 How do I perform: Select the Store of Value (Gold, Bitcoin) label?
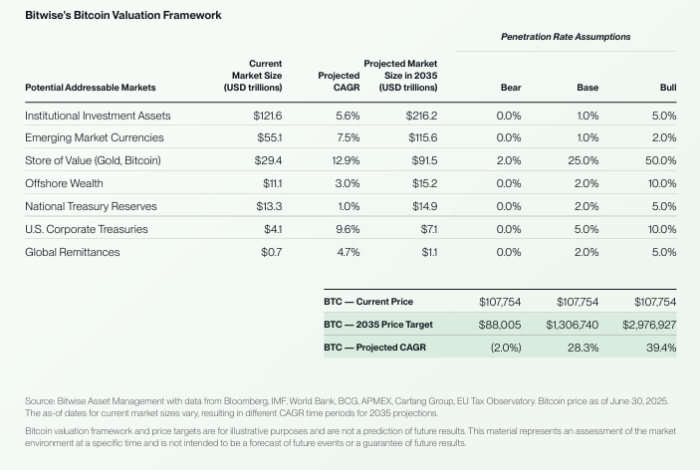pyautogui.click(x=92, y=161)
